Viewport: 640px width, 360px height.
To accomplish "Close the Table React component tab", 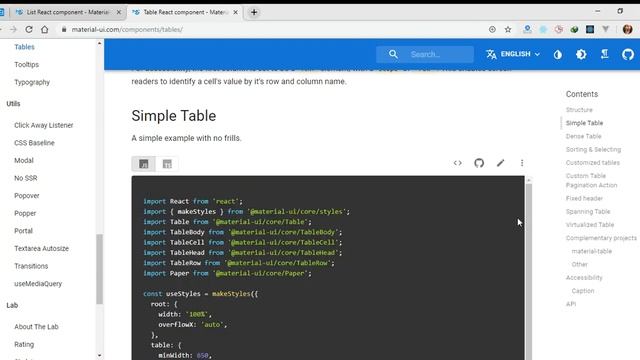I will 236,12.
